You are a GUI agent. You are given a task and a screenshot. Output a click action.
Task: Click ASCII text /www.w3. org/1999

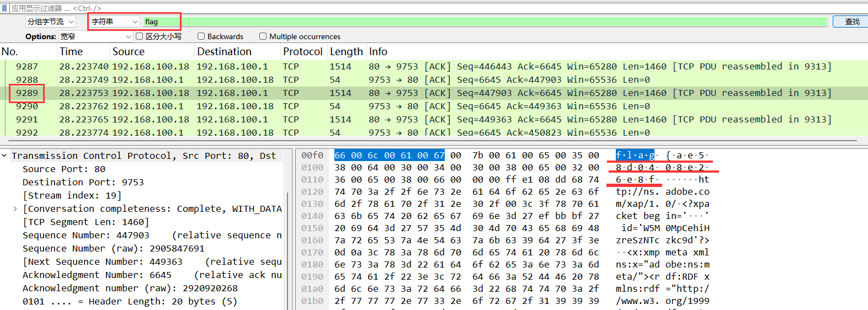pos(663,301)
